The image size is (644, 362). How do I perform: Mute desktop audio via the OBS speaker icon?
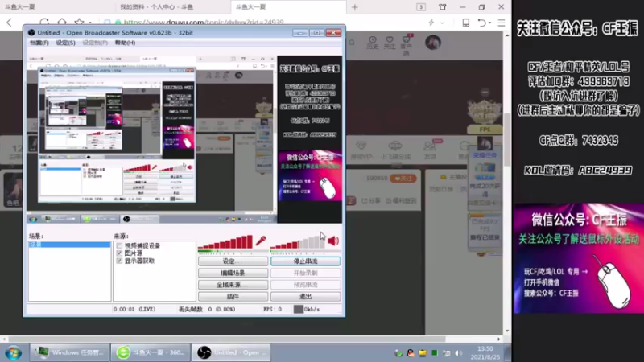333,241
